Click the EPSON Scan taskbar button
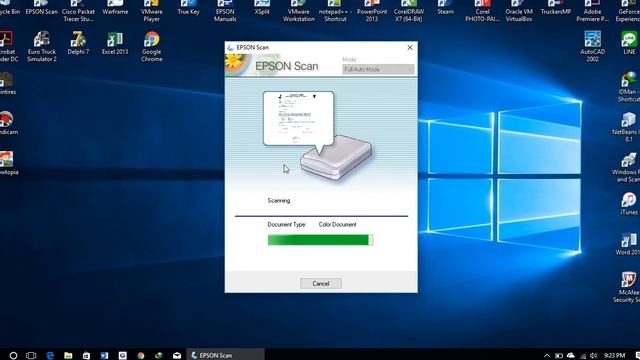This screenshot has height=360, width=640. point(225,355)
